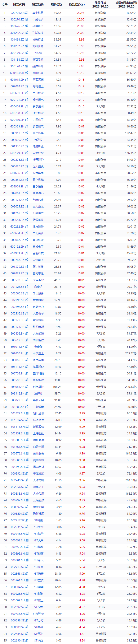Click chart icon next to 920725.BJ
The image size is (138, 644).
[x=26, y=13]
